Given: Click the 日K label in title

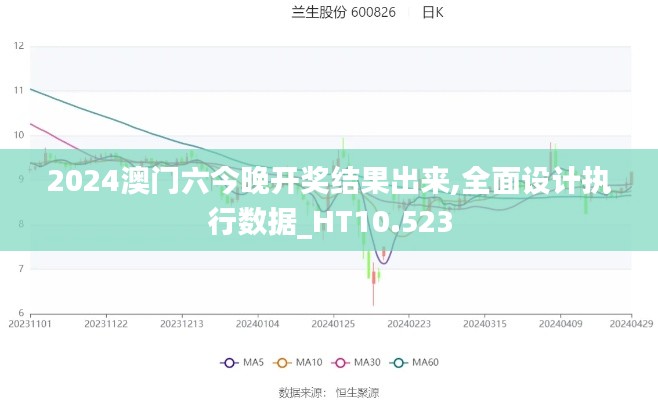Looking at the screenshot, I should point(433,12).
